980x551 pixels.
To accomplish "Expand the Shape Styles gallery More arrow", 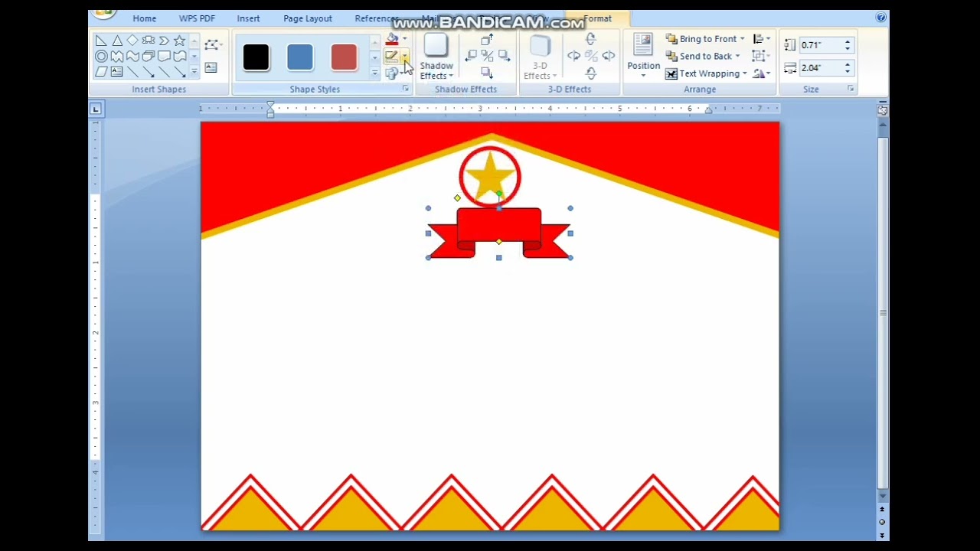I will point(374,73).
